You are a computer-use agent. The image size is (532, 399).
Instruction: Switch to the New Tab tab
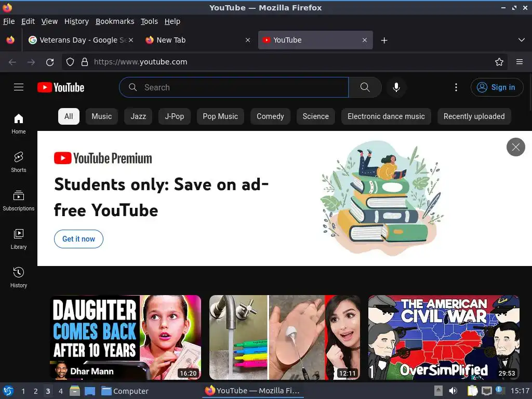pos(198,40)
